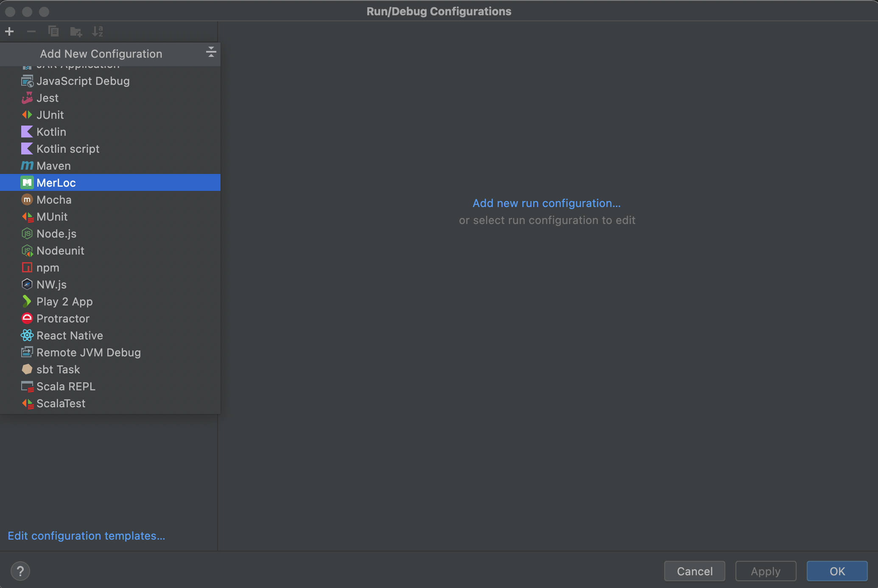The width and height of the screenshot is (878, 588).
Task: Click the help question mark button
Action: tap(20, 571)
